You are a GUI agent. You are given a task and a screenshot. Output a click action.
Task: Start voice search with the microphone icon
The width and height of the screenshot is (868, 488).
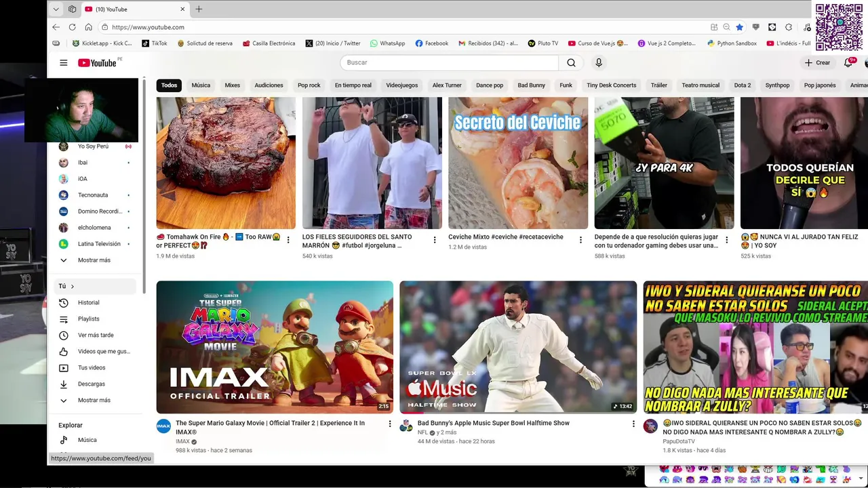598,62
